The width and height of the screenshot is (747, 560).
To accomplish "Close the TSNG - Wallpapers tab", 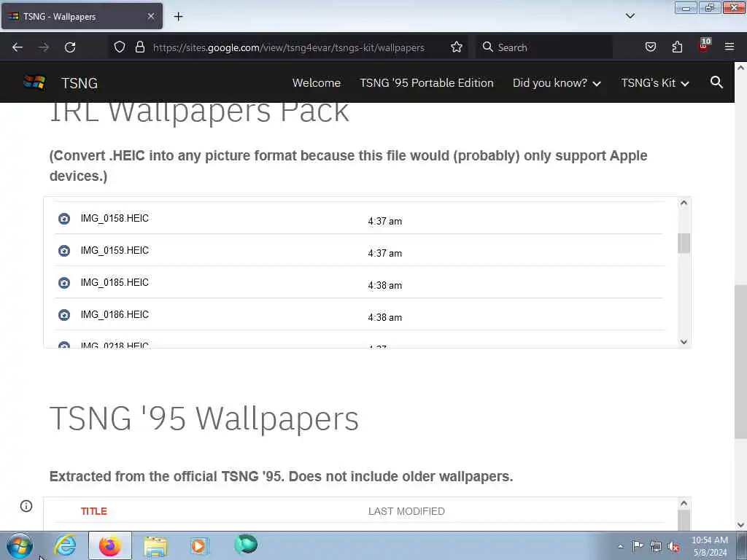I will (150, 16).
